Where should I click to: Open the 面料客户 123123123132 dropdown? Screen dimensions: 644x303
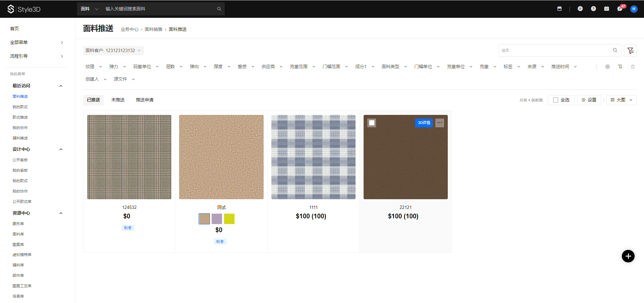(113, 51)
